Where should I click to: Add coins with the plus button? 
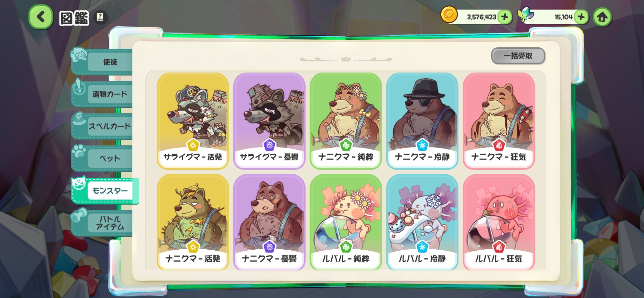click(505, 17)
